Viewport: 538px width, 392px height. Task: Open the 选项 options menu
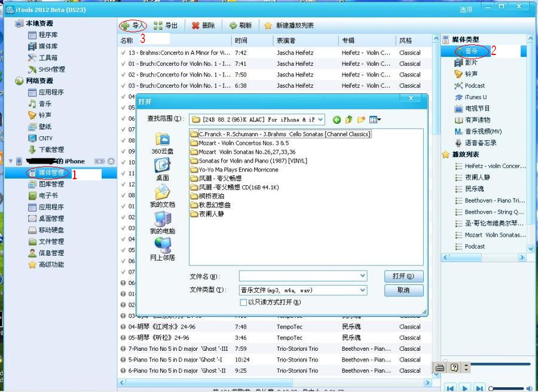click(x=466, y=10)
